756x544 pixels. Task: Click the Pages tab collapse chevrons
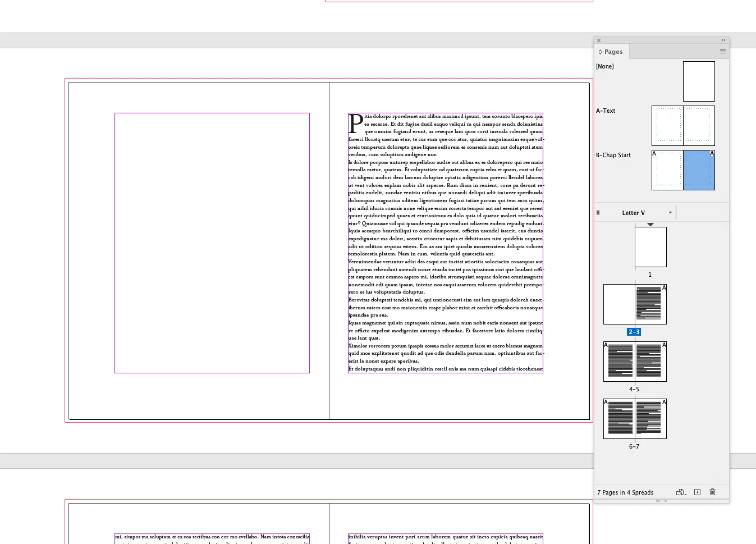pyautogui.click(x=600, y=52)
